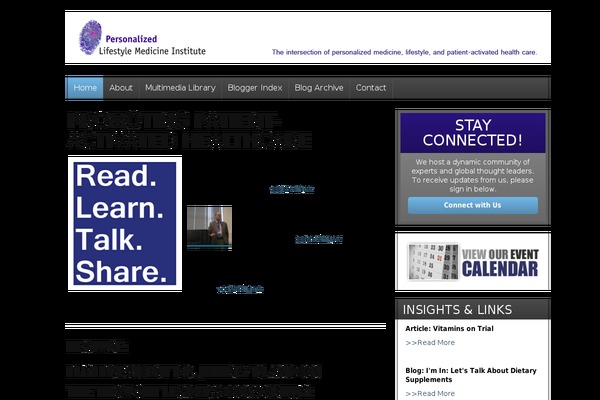Click the site tagline text in header

coord(404,52)
